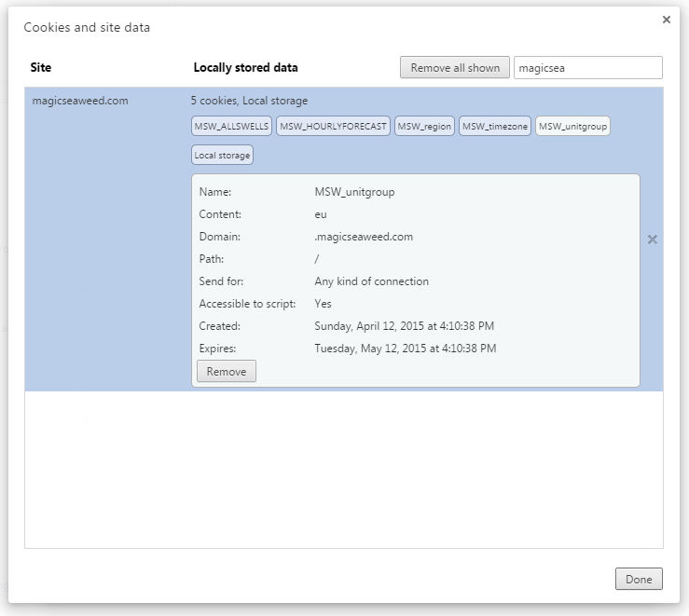Click the Created date April 12, 2015

tap(405, 326)
